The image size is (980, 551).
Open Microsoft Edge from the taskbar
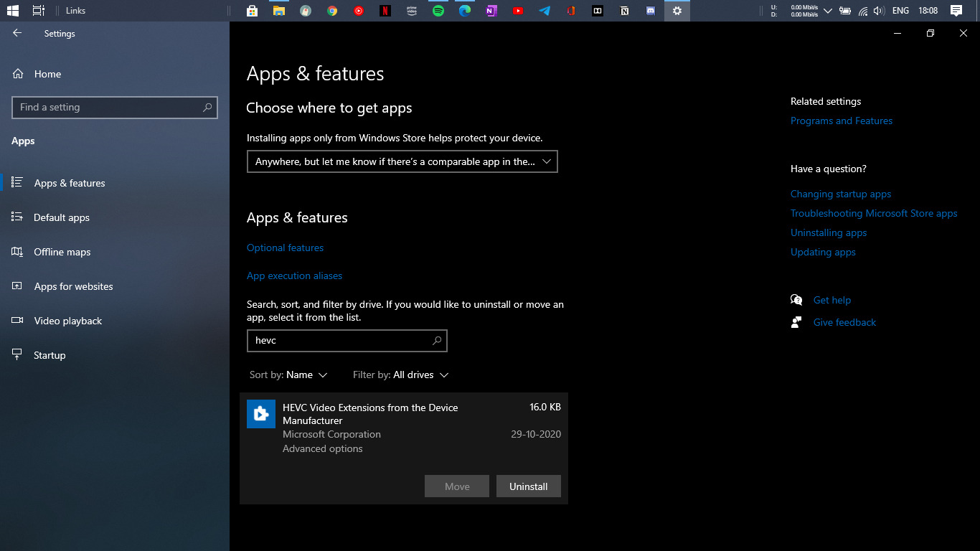point(464,10)
